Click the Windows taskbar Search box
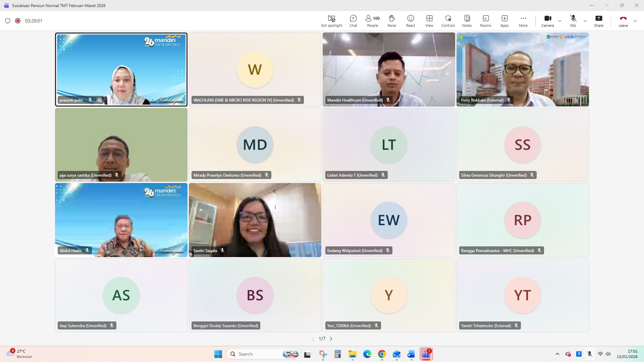 pyautogui.click(x=264, y=354)
